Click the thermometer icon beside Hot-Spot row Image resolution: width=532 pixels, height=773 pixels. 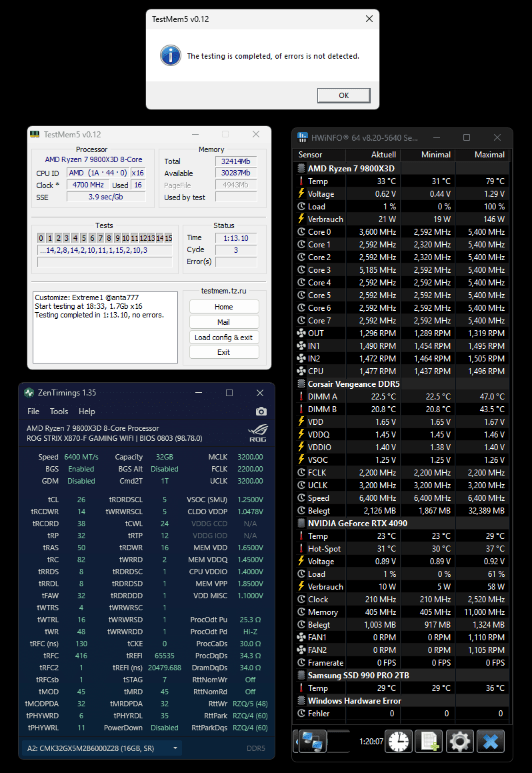pos(301,548)
